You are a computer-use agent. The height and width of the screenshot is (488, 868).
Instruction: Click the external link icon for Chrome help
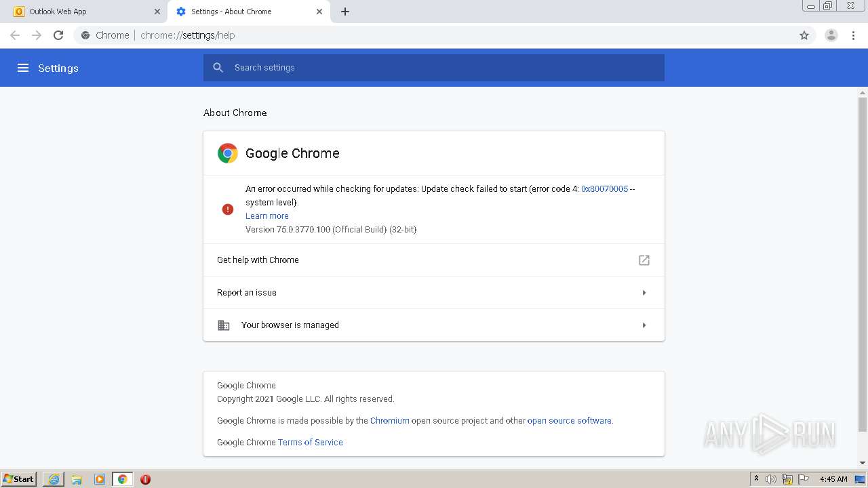(644, 260)
